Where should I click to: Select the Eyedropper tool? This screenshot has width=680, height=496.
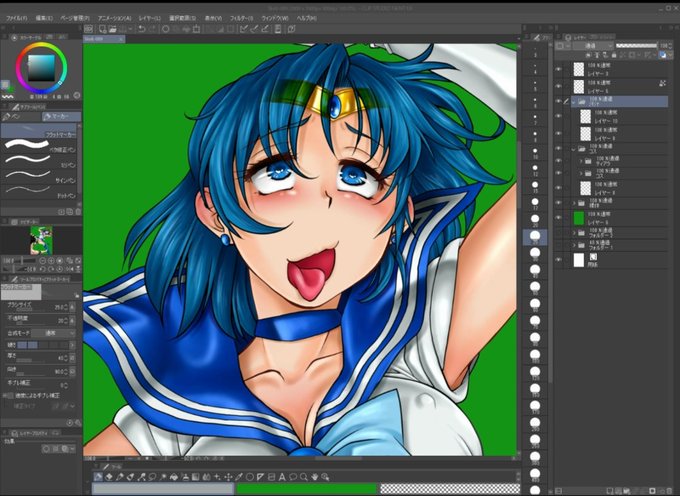pyautogui.click(x=239, y=477)
